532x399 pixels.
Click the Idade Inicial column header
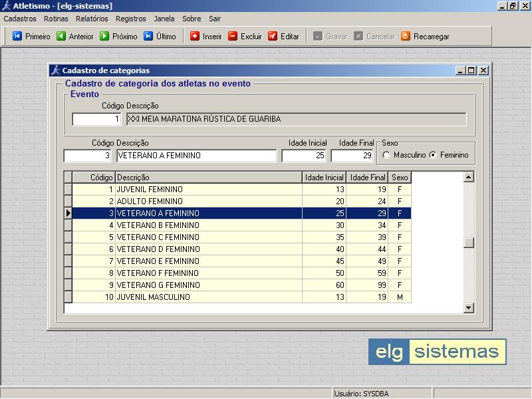pyautogui.click(x=325, y=178)
